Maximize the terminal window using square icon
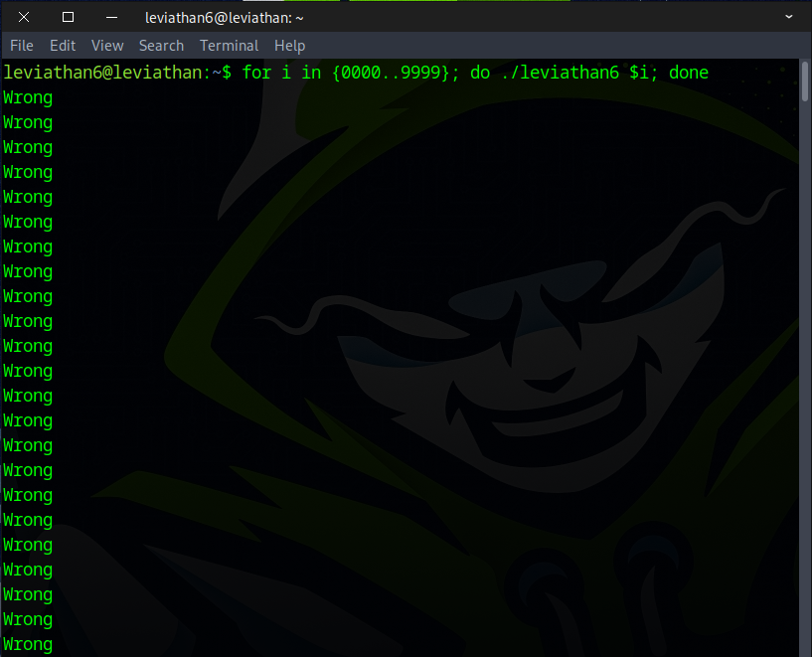The width and height of the screenshot is (812, 657). point(68,17)
